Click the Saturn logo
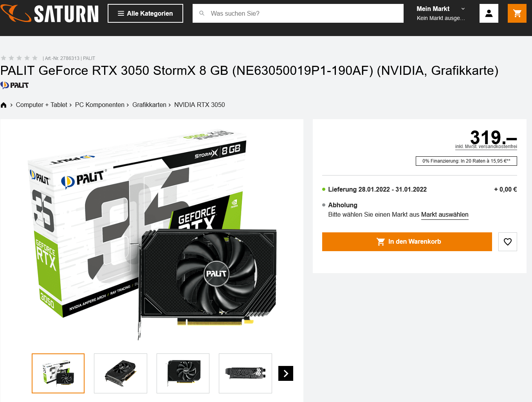 tap(49, 14)
